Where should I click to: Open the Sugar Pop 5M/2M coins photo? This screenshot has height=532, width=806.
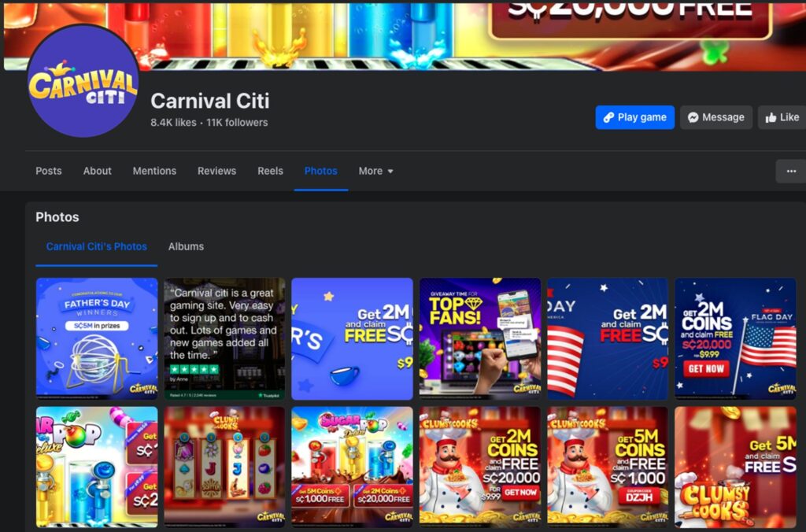[352, 467]
